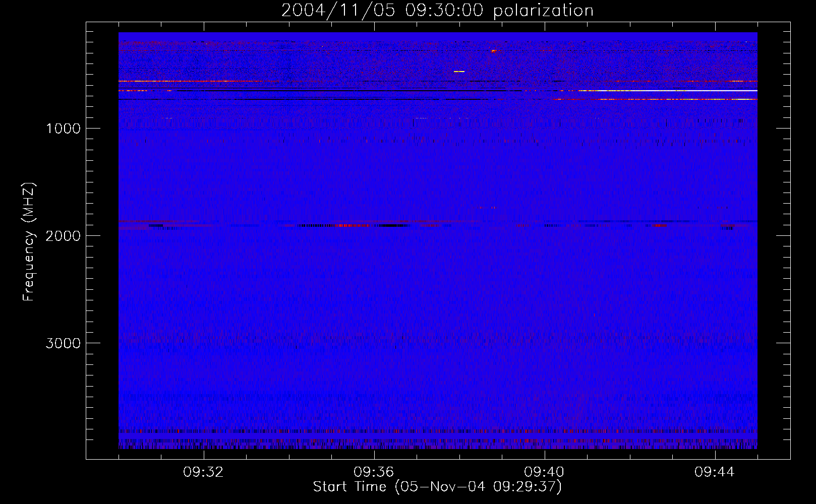Click the '09:44' time tick label
Viewport: 816px width, 504px height.
(715, 472)
